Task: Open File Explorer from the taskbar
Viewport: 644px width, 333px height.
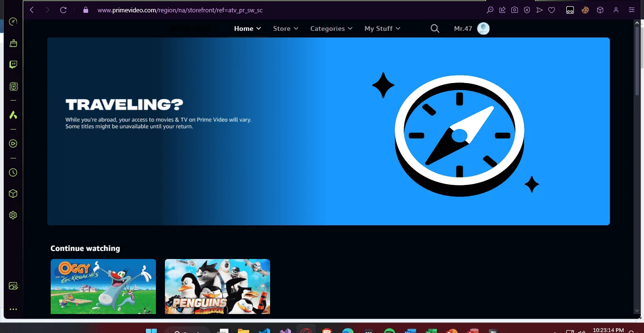Action: click(243, 331)
